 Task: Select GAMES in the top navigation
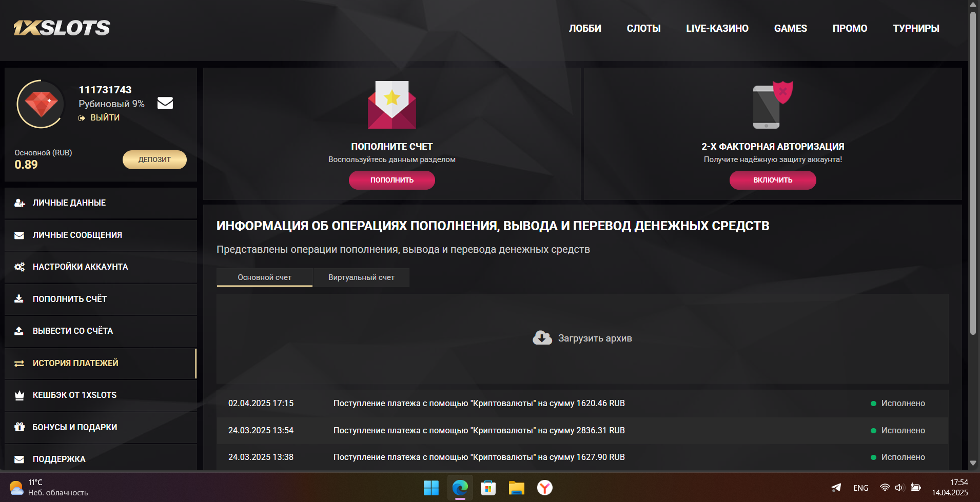791,29
